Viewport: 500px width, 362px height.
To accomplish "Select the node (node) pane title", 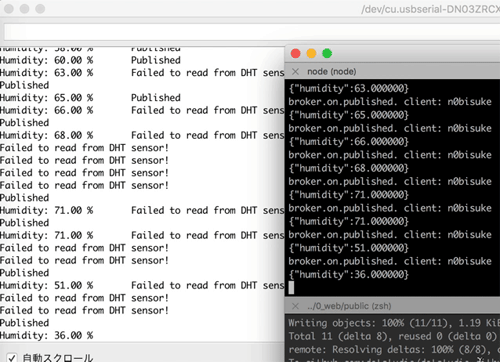I will pyautogui.click(x=332, y=72).
